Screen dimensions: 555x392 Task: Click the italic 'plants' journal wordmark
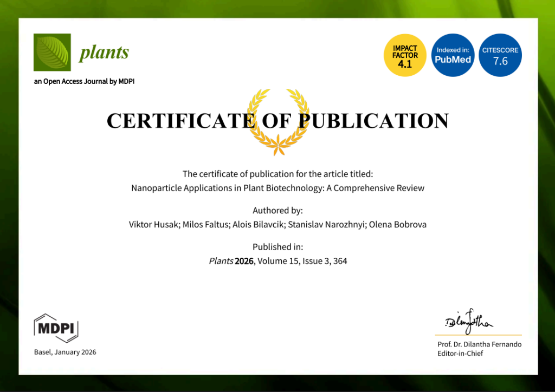tap(104, 53)
